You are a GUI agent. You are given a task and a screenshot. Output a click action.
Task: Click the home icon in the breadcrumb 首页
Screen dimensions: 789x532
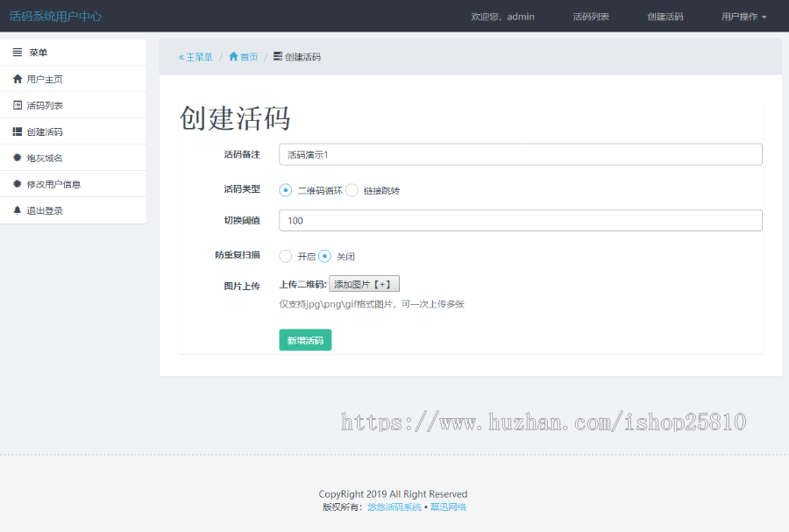(x=235, y=56)
